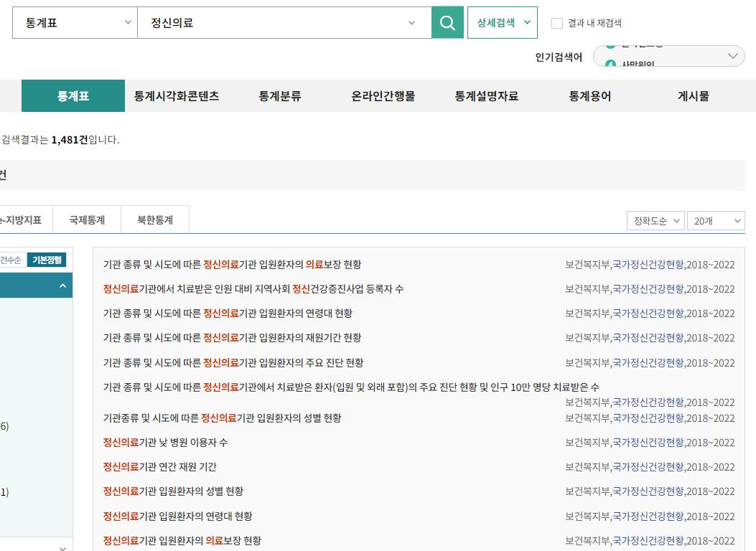Open 정신의료기관 입원환자의 의료보장 현황 result
The height and width of the screenshot is (551, 756).
(182, 541)
